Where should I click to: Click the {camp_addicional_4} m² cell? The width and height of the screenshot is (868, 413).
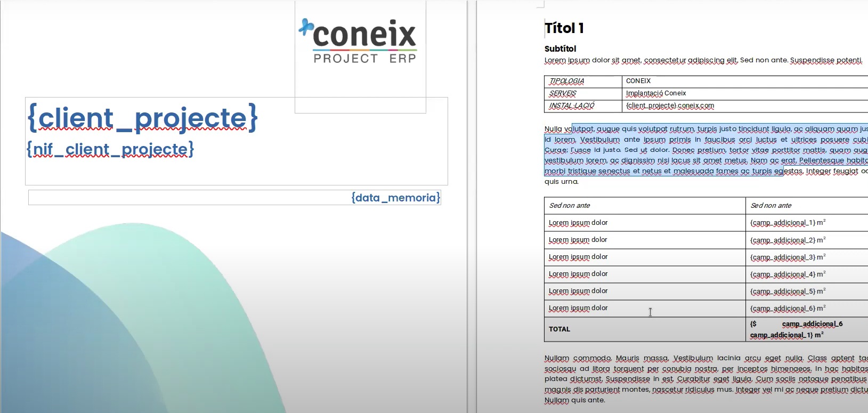(x=807, y=274)
